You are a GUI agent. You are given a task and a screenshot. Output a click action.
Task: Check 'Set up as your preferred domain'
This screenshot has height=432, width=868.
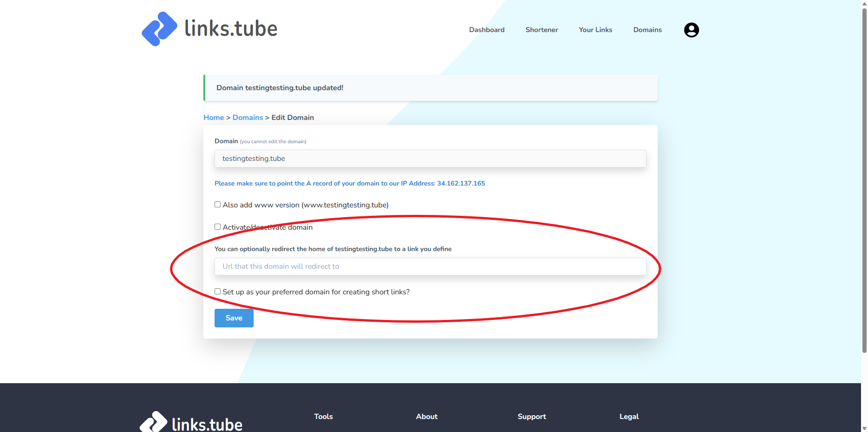point(217,292)
